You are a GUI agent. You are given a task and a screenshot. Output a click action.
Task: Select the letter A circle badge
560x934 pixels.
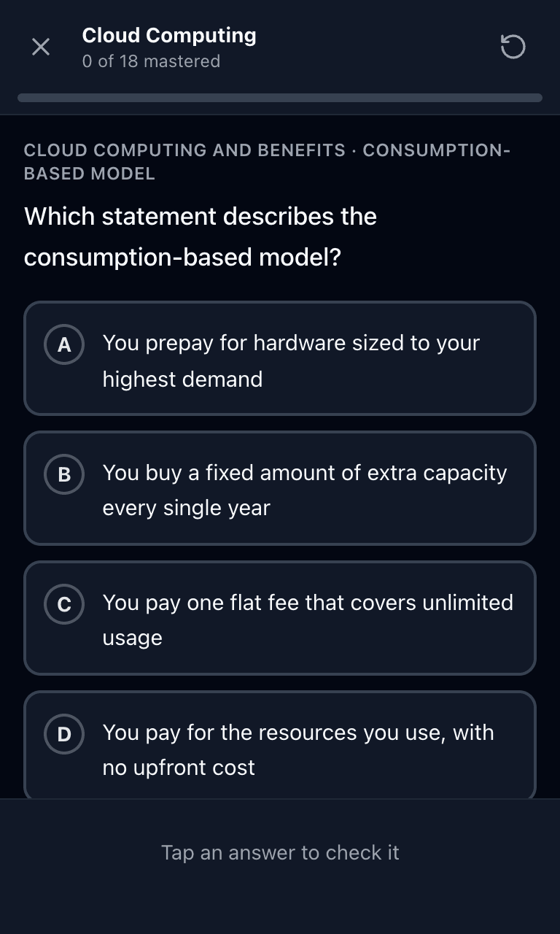tap(64, 345)
